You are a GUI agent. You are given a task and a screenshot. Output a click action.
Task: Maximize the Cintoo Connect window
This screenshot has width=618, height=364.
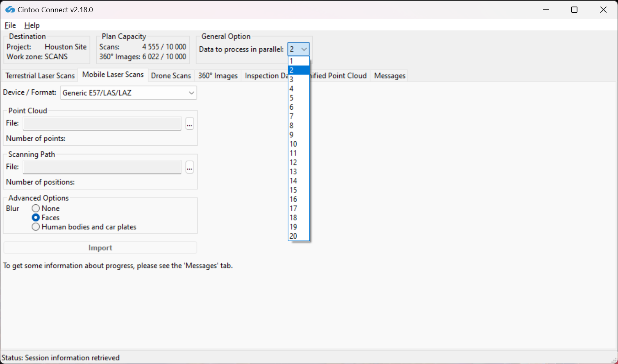[x=575, y=10]
